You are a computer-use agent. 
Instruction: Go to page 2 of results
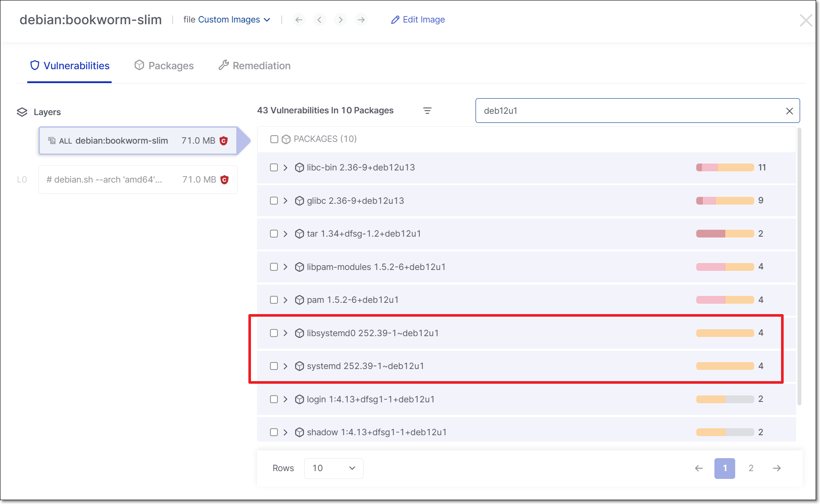coord(751,468)
